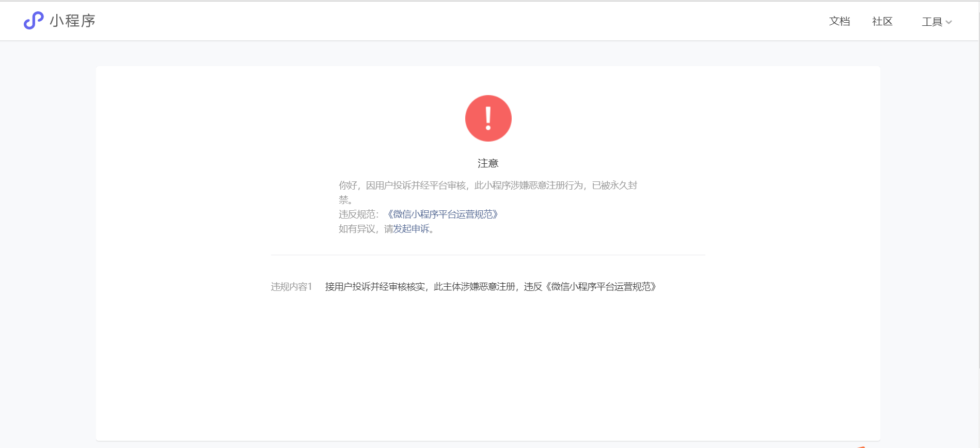The image size is (980, 448).
Task: Expand the 工具 dropdown
Action: 937,22
